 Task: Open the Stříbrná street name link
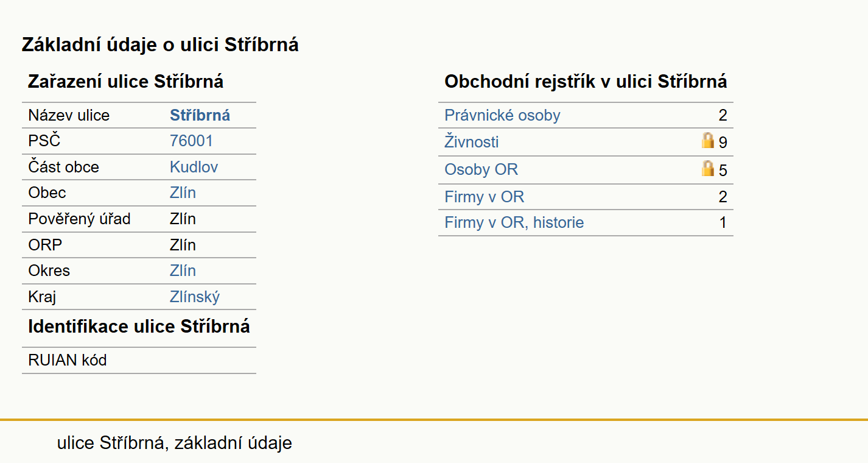click(x=200, y=115)
